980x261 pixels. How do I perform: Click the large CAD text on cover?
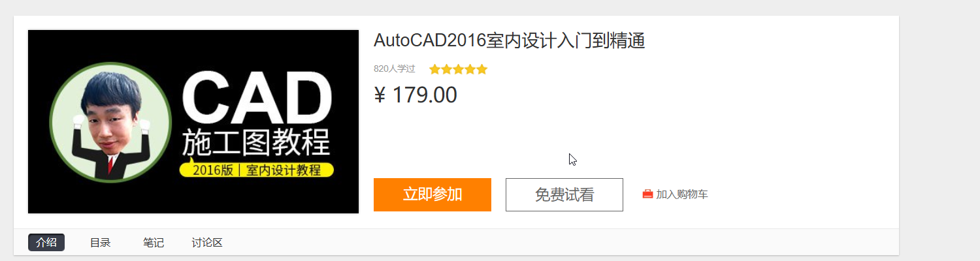coord(256,98)
